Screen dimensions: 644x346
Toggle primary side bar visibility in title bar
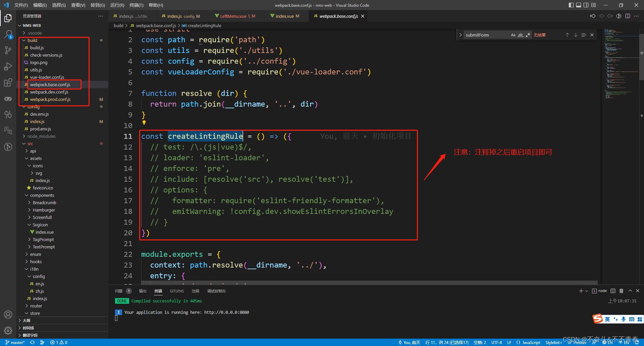pyautogui.click(x=571, y=5)
